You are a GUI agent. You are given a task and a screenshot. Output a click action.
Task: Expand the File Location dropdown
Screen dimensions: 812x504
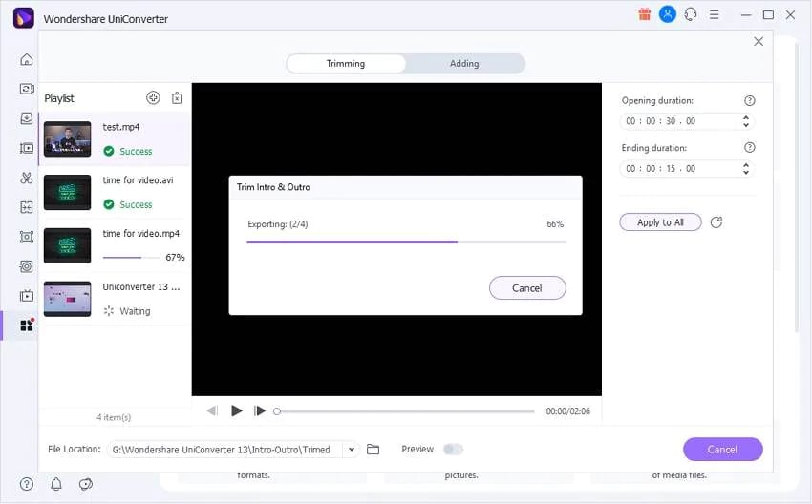352,450
